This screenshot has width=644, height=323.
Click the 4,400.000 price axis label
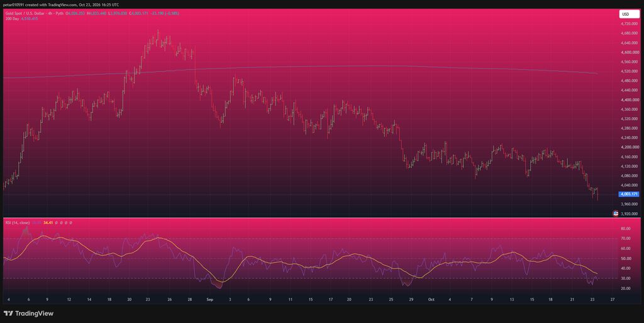tap(630, 100)
